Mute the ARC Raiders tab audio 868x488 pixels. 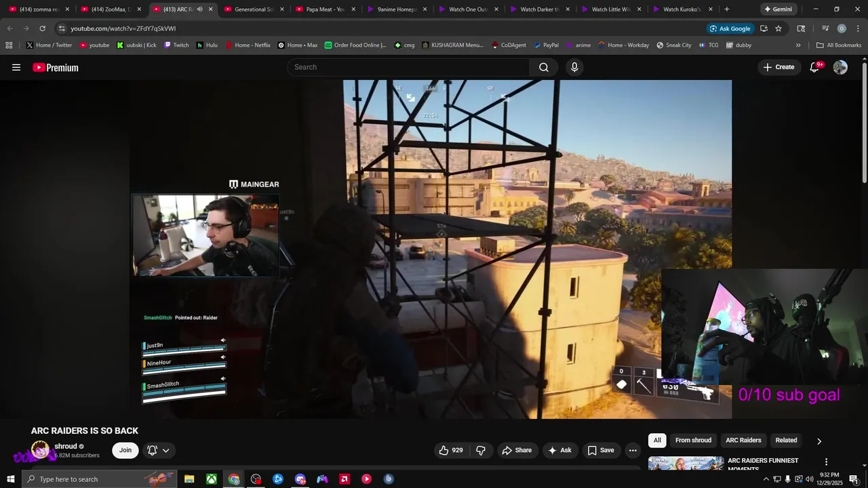(199, 9)
